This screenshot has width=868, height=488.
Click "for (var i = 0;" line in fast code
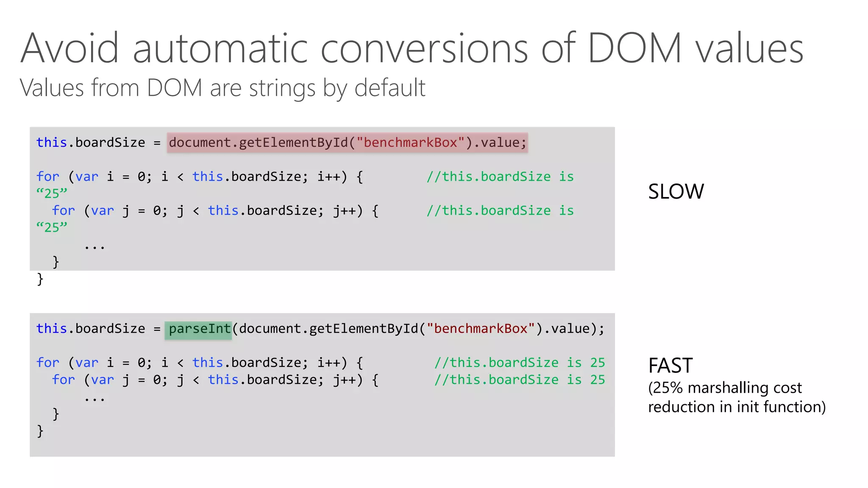pos(200,363)
